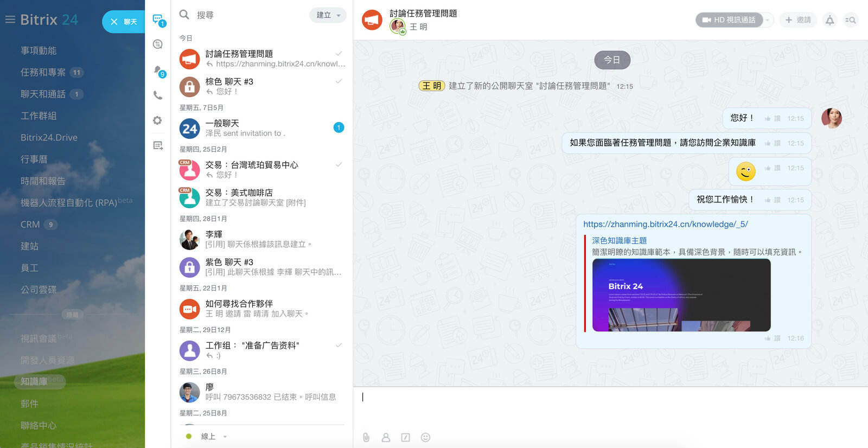Open 交易：美式咖啡店 chat

[263, 197]
